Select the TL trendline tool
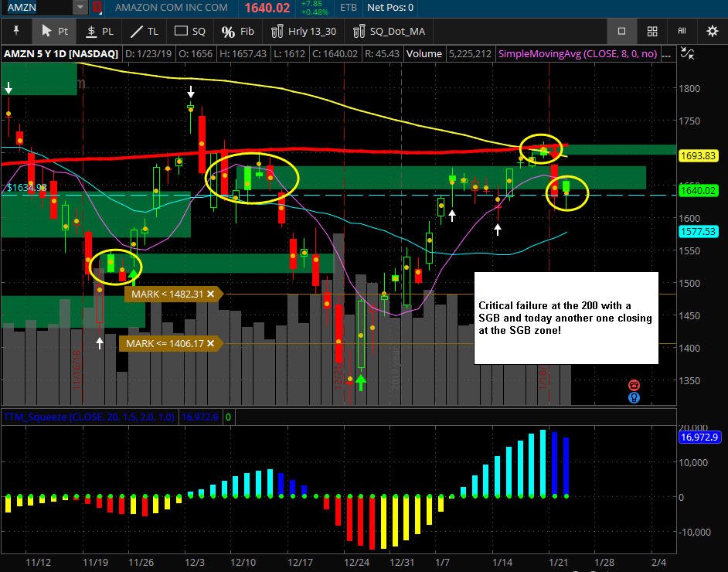This screenshot has width=728, height=572. click(145, 31)
